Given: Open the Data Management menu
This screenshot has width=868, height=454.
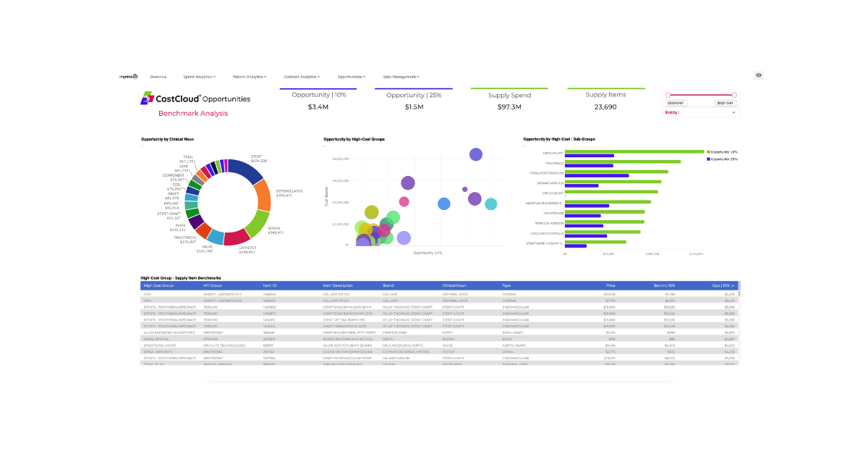Looking at the screenshot, I should 401,77.
